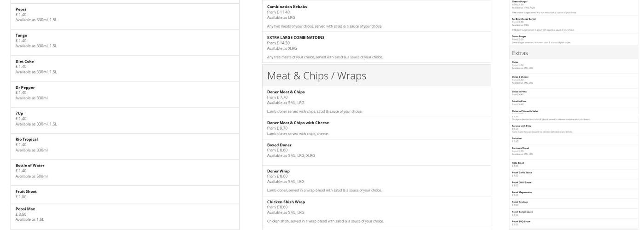Select the Pepsi drink item
The image size is (644, 230).
[x=21, y=9]
